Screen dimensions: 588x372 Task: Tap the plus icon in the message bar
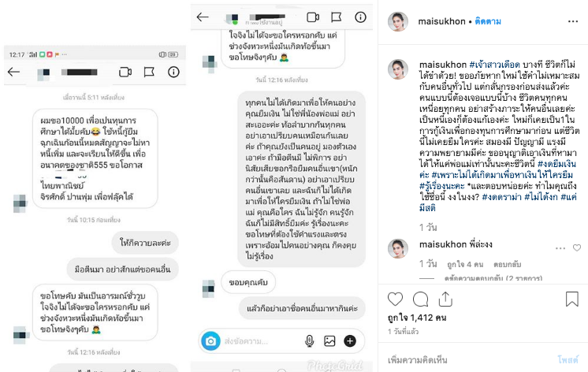(x=350, y=341)
